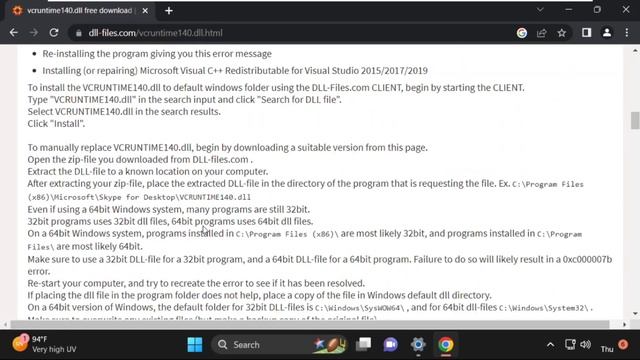Viewport: 640px width, 360px height.
Task: Open a new browser tab
Action: click(x=169, y=11)
